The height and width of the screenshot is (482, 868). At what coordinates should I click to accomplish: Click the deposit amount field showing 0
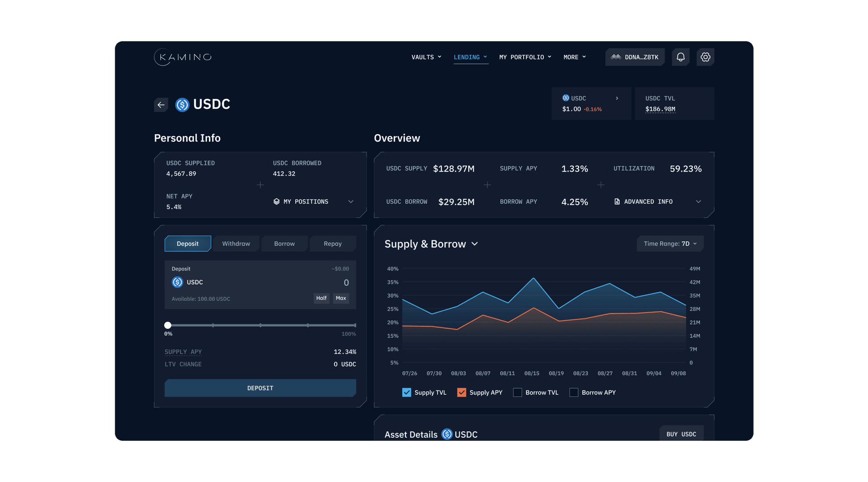point(346,283)
